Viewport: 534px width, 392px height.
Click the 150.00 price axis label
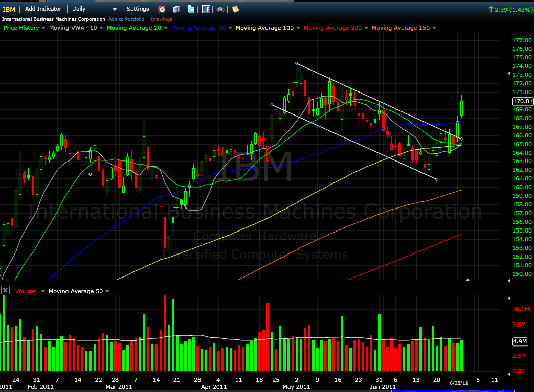(522, 274)
